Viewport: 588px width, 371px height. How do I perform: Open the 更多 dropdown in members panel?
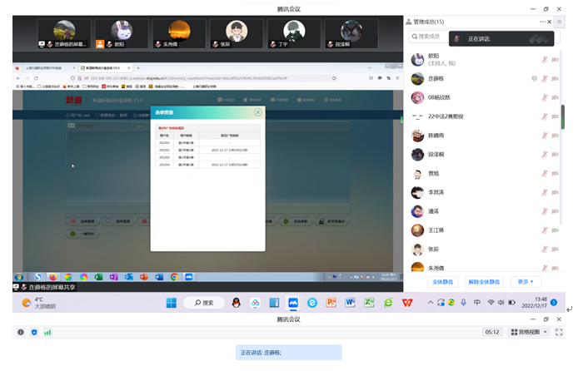pyautogui.click(x=525, y=282)
